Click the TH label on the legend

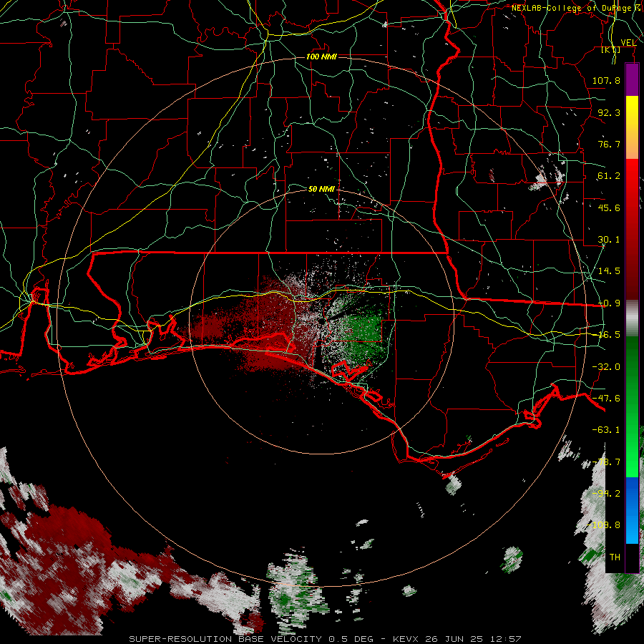615,557
